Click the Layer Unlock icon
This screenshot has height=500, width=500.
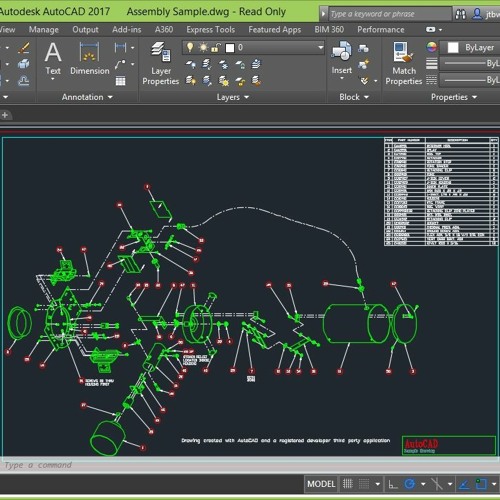click(240, 81)
